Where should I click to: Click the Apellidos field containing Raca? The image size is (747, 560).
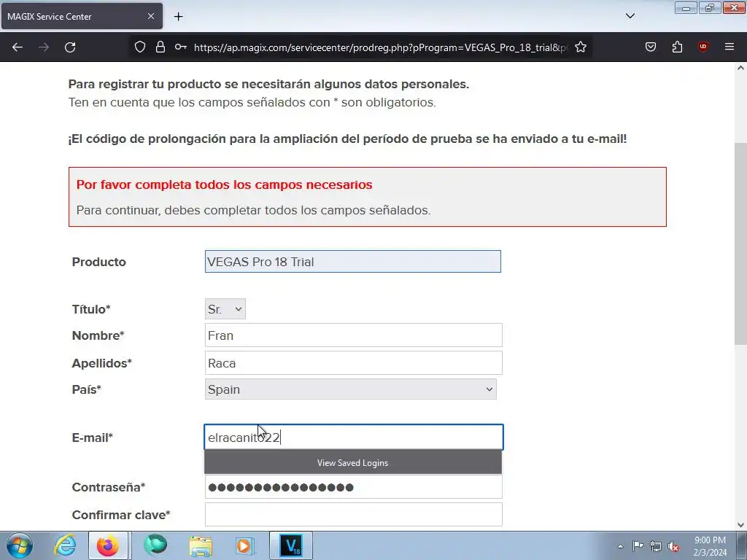(x=353, y=363)
